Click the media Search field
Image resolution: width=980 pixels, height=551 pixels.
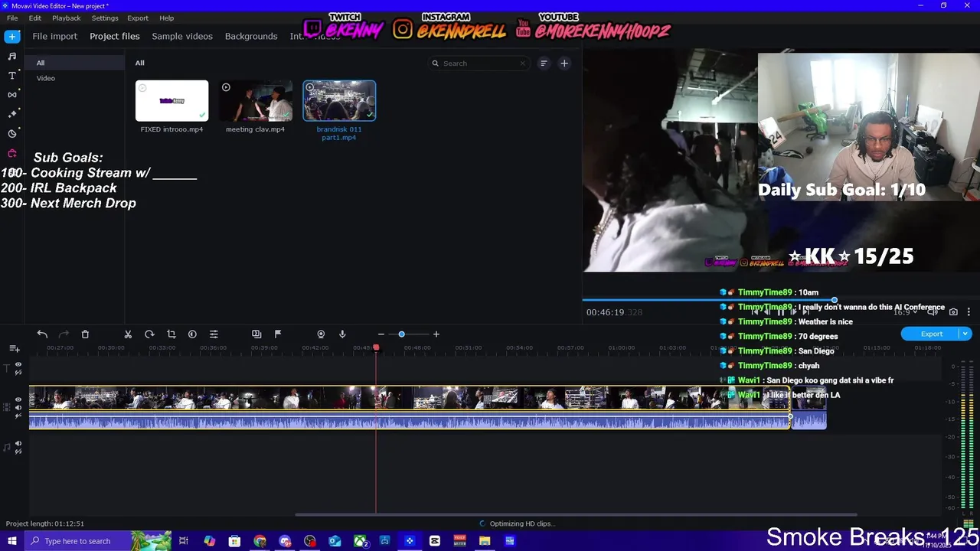479,64
